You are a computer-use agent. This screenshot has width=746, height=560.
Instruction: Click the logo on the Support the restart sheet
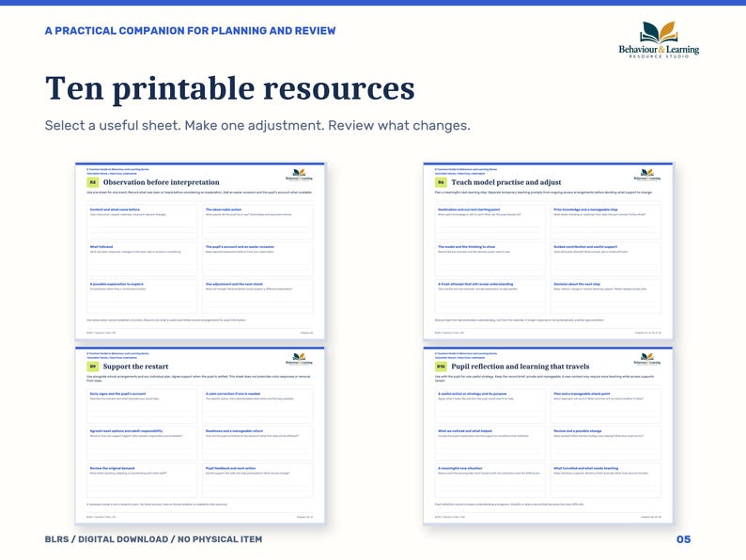(300, 359)
